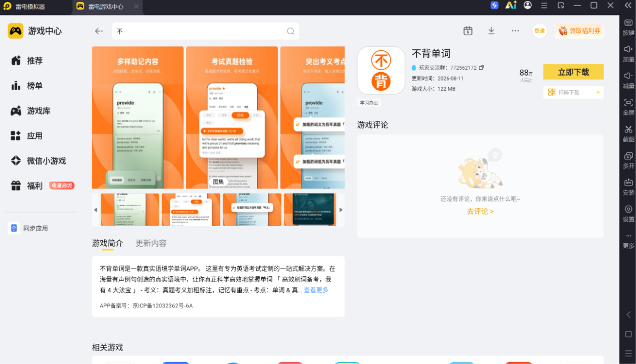Viewport: 636px width, 364px height.
Task: Click the 不背单词 app icon
Action: click(381, 71)
